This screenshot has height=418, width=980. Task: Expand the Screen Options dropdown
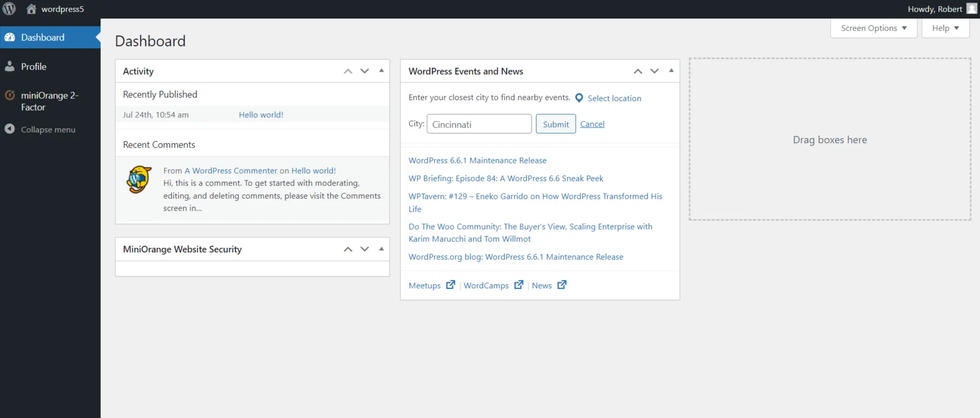pos(873,28)
